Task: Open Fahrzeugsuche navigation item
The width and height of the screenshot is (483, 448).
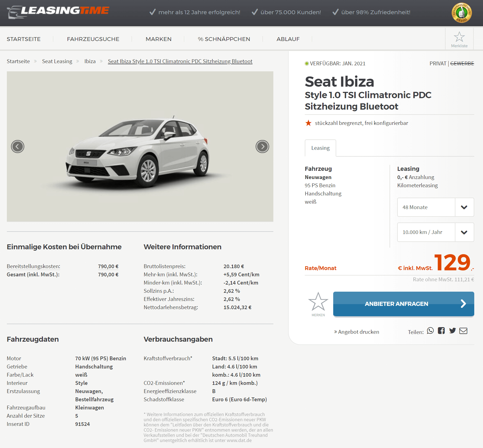Action: tap(93, 39)
